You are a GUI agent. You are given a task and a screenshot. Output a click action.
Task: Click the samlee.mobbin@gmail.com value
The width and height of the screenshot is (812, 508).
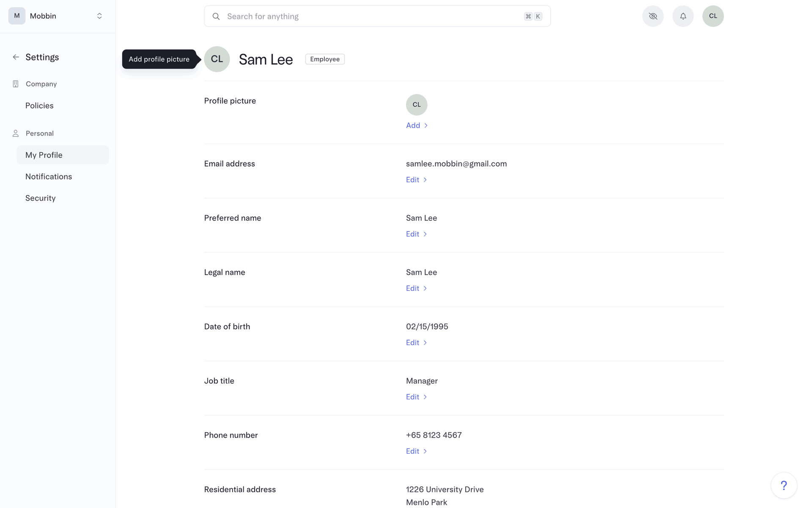coord(456,164)
